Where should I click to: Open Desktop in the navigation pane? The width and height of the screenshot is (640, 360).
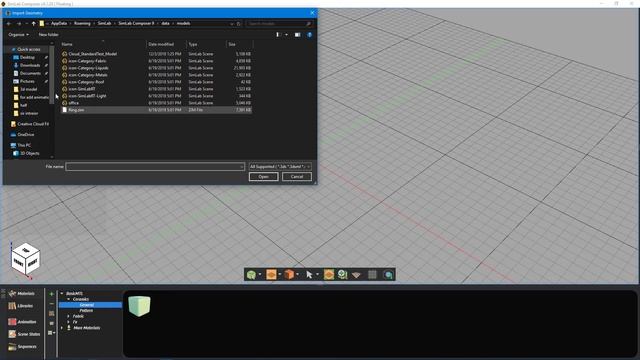pos(27,58)
